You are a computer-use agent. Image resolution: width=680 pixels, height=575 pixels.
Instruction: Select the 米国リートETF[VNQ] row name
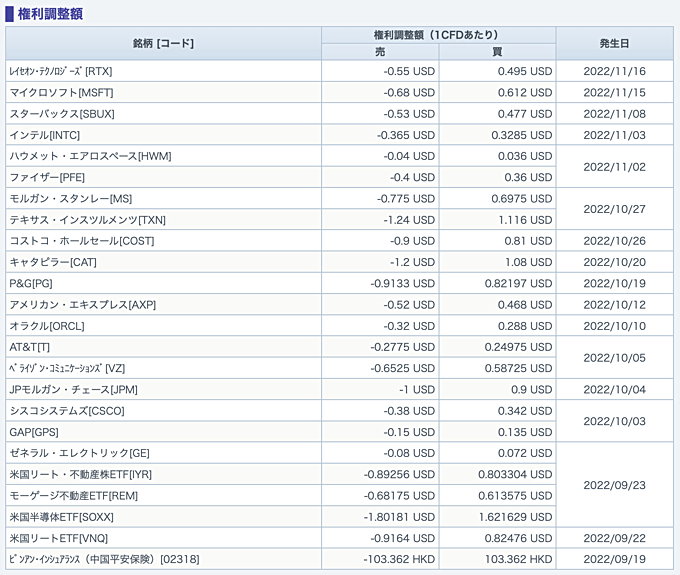(x=59, y=538)
